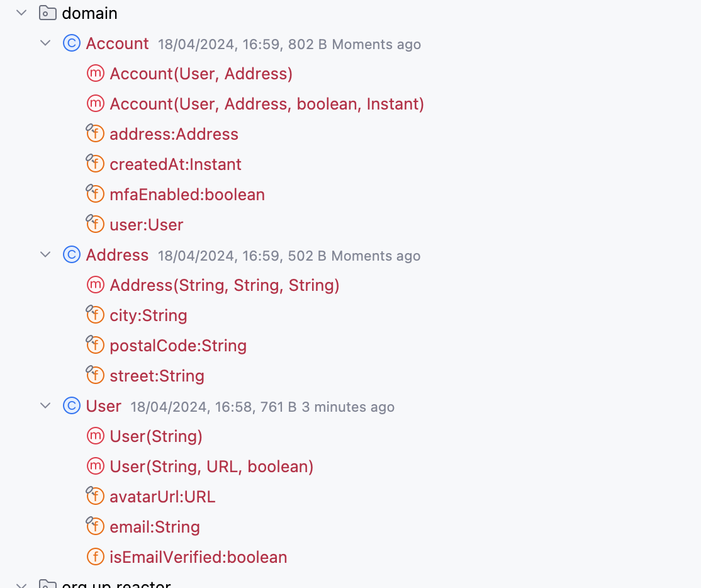This screenshot has width=701, height=588.
Task: Click the constructor icon beside User(String)
Action: click(x=95, y=436)
